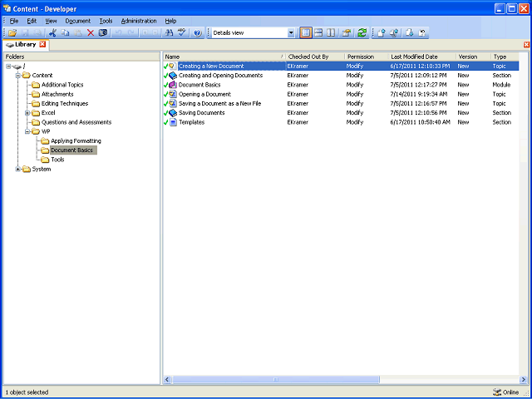Expand the System folder node
This screenshot has width=532, height=399.
tap(18, 169)
